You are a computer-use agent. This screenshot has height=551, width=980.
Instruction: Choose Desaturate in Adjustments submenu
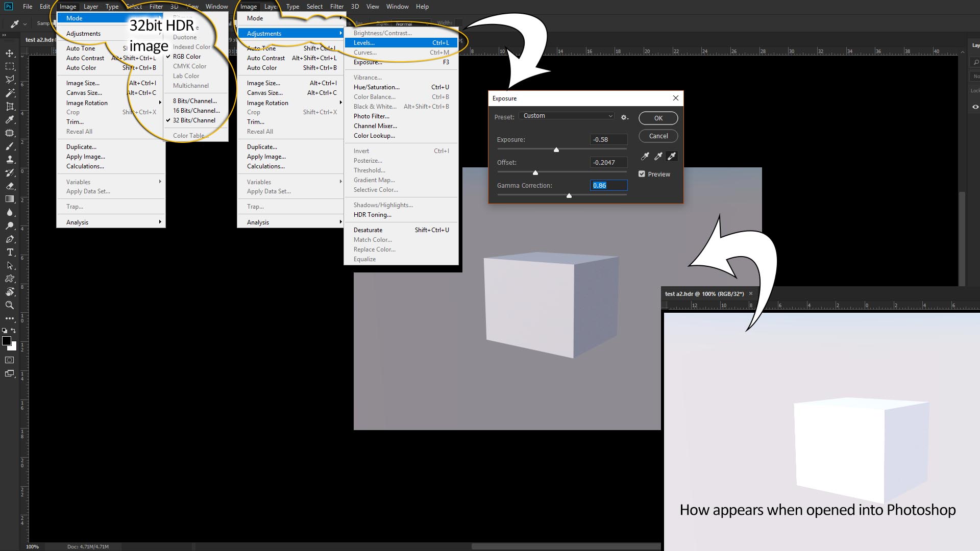401,230
